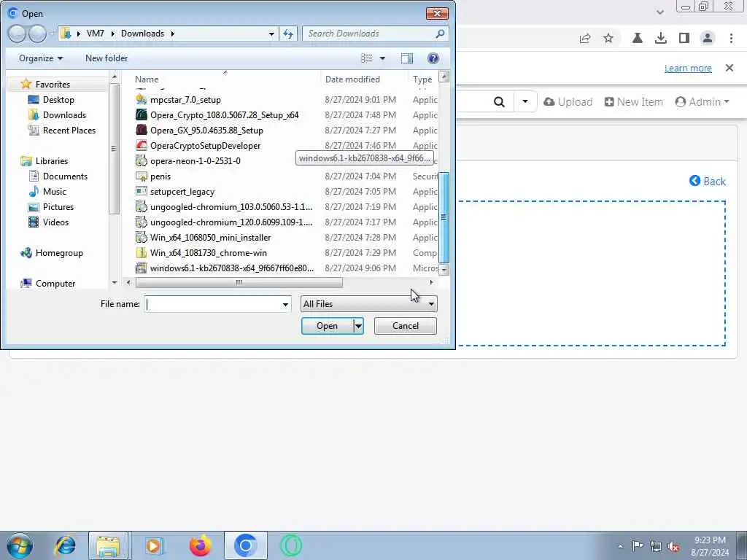Open the Chrome labs flask icon

tap(638, 38)
